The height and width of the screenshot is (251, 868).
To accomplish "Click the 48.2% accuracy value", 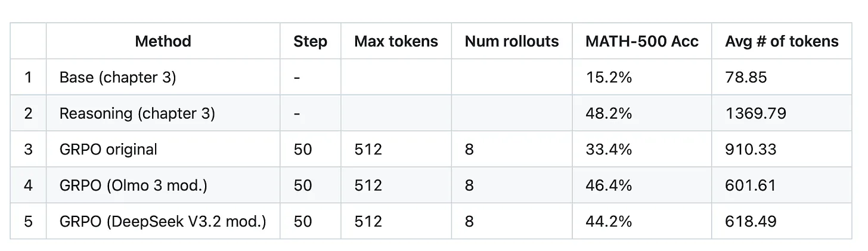I will [609, 113].
